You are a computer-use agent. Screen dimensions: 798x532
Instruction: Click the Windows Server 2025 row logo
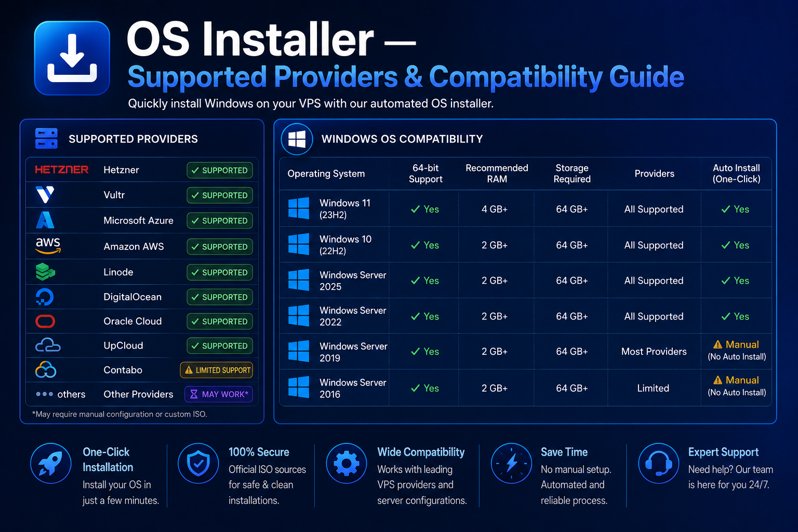pyautogui.click(x=299, y=280)
